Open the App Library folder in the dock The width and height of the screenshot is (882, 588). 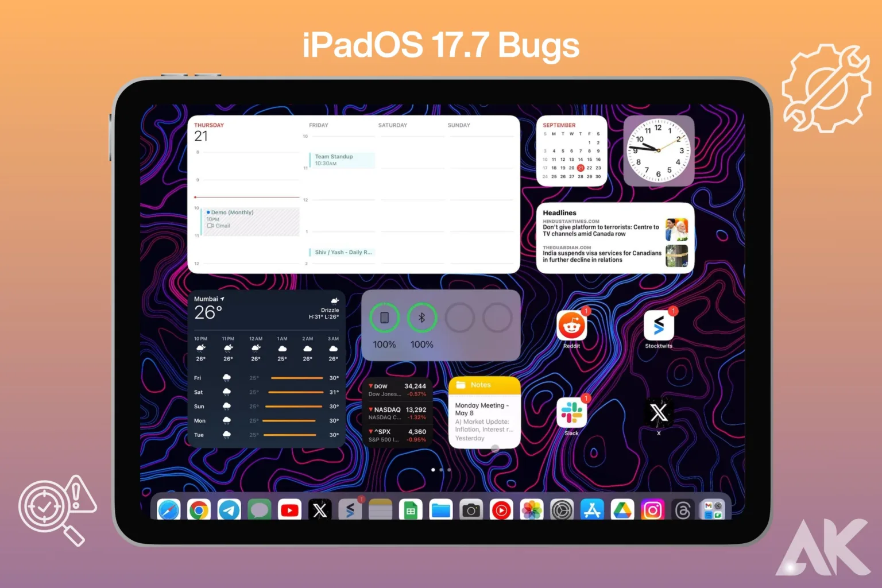tap(713, 510)
